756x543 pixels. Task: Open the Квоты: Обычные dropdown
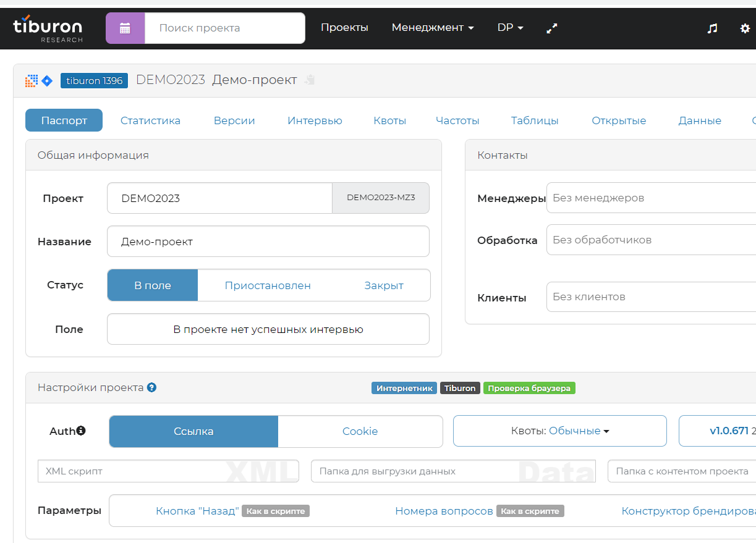559,431
